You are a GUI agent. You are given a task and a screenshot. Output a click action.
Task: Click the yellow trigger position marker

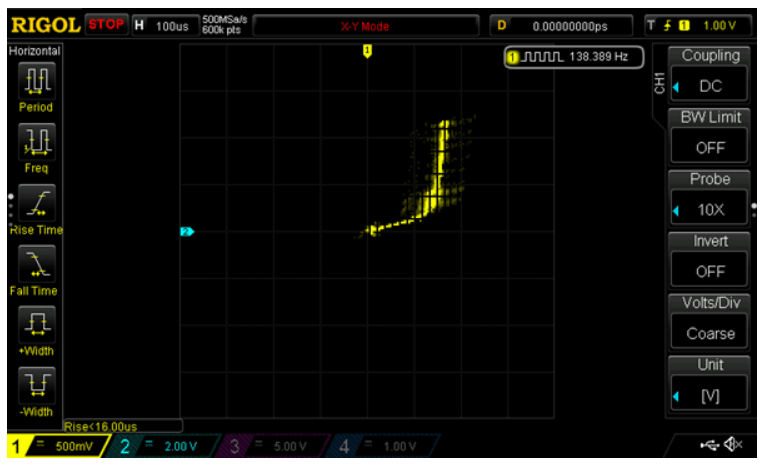[x=367, y=50]
